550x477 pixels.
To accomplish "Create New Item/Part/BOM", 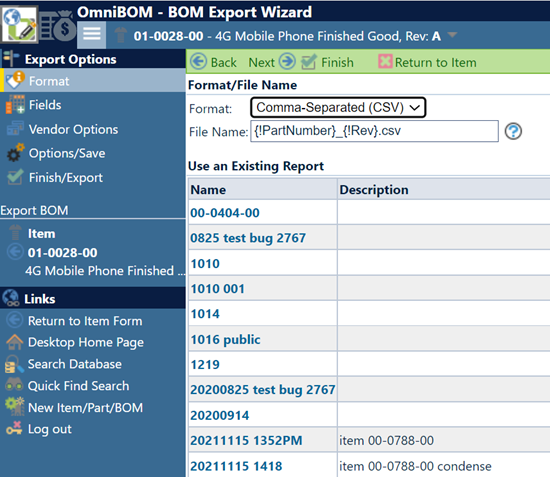I will click(86, 408).
